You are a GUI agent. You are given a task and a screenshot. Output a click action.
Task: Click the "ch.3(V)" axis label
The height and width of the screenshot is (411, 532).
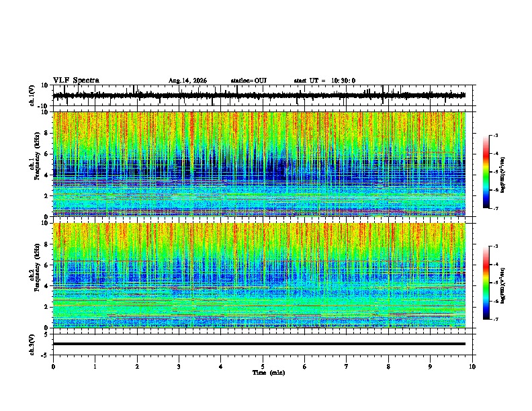point(32,345)
